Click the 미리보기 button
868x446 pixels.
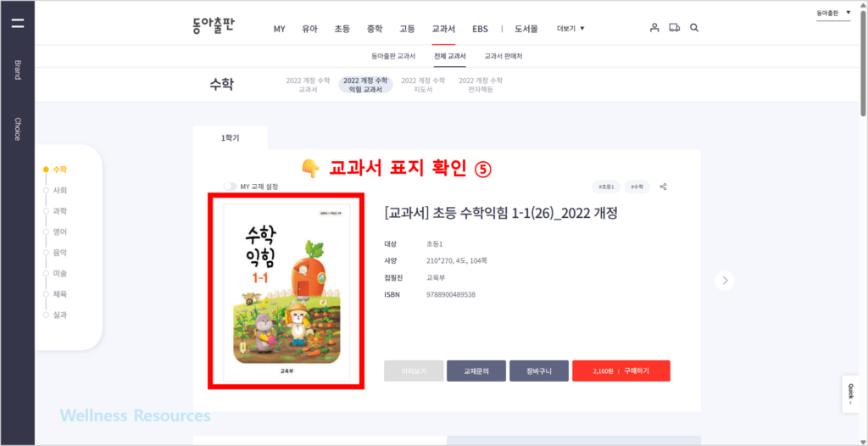[x=414, y=371]
